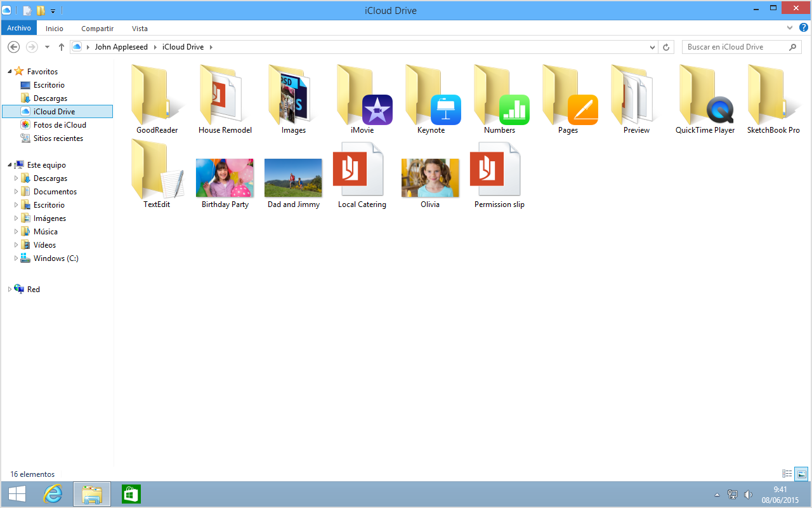Image resolution: width=812 pixels, height=508 pixels.
Task: Switch to details view layout
Action: 787,474
